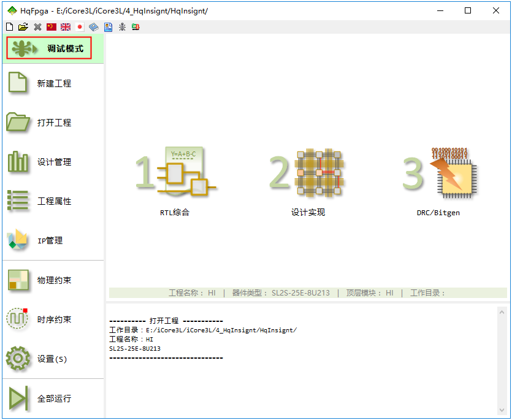Open 设计管理 design management
Viewport: 512px width, 420px height.
52,162
